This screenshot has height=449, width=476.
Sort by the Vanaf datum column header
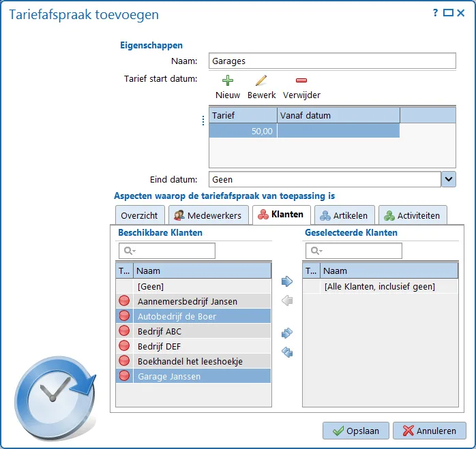[x=338, y=115]
